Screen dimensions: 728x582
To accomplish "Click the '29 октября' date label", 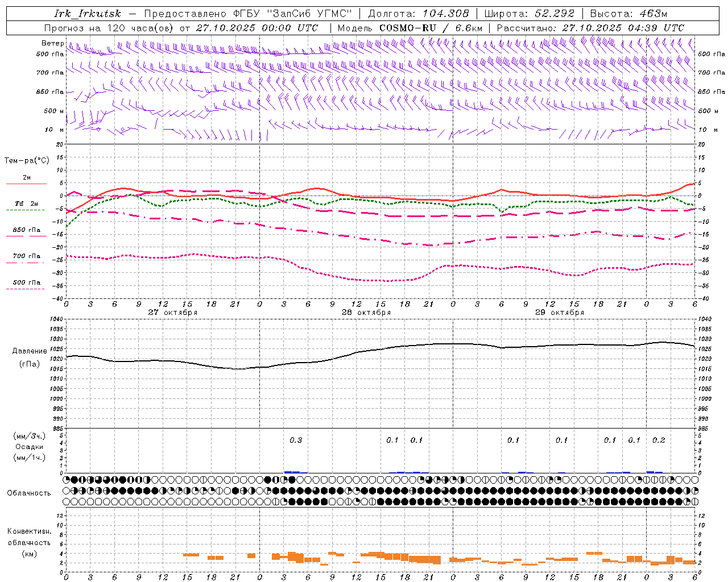I will pyautogui.click(x=560, y=313).
